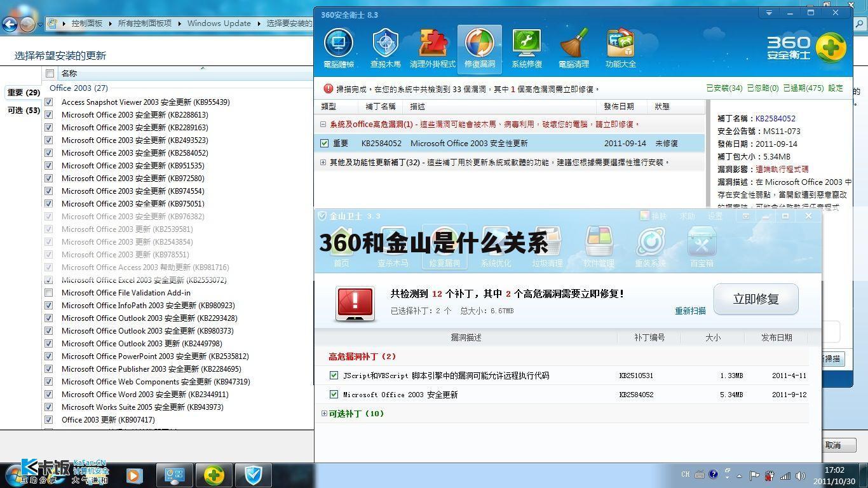Click the network signal tray icon
This screenshot has width=868, height=488.
point(785,475)
